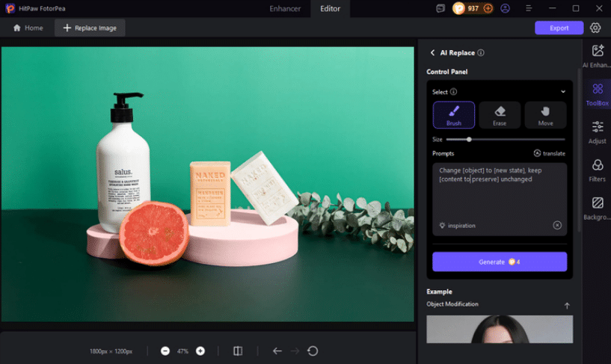Click the zoom out minus button
Screen dimensions: 611x364
(165, 351)
